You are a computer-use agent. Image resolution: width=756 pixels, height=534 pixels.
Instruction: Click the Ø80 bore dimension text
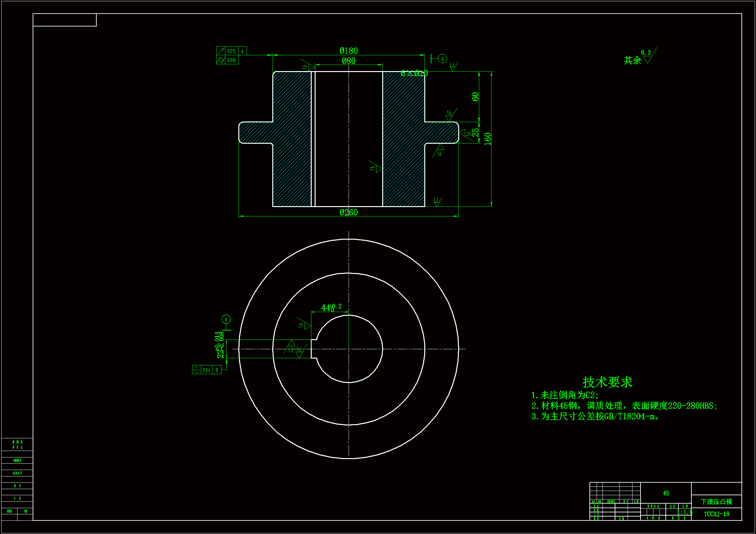(348, 61)
